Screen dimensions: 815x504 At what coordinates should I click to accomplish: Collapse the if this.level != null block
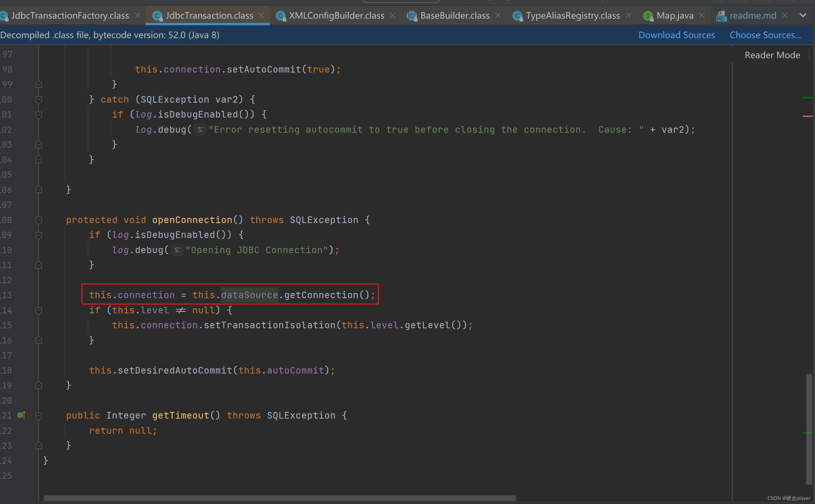click(39, 310)
